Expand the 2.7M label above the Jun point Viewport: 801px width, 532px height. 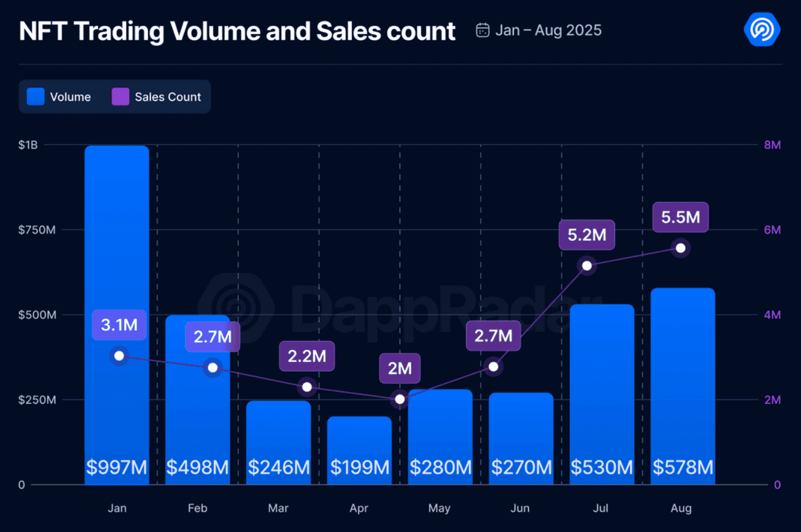[x=493, y=336]
